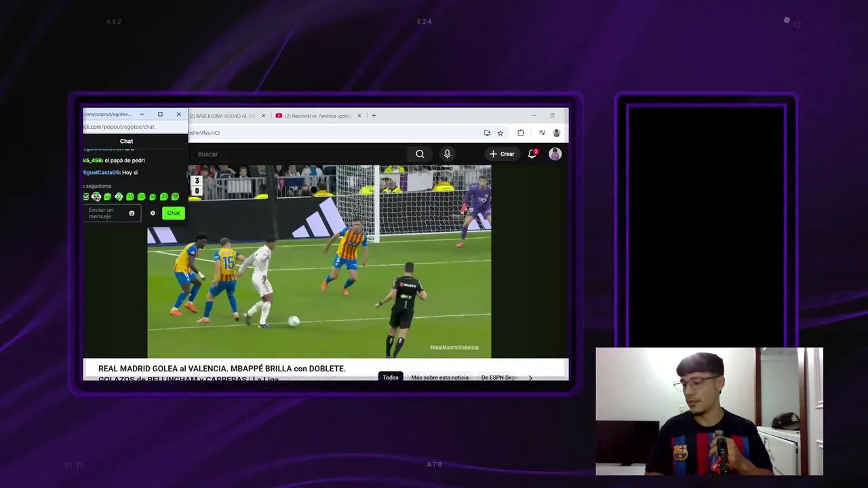Close the Nacional vs. América tab
The image size is (868, 488).
(x=359, y=116)
